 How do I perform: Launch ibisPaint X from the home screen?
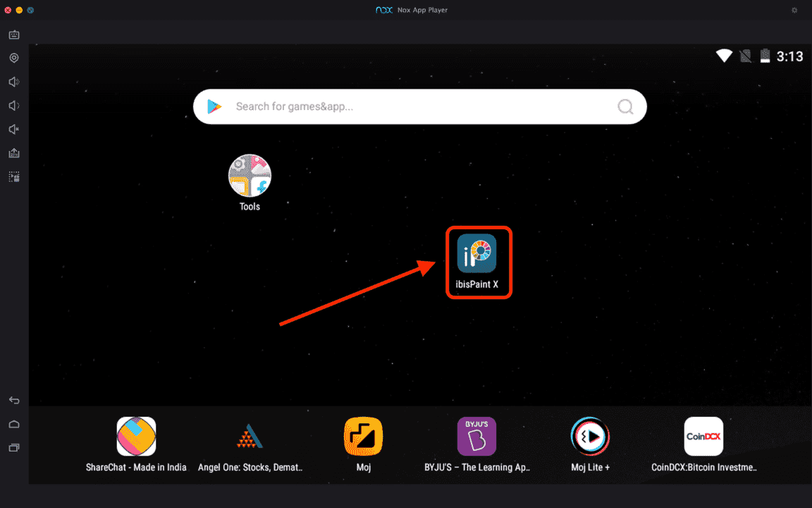point(479,254)
